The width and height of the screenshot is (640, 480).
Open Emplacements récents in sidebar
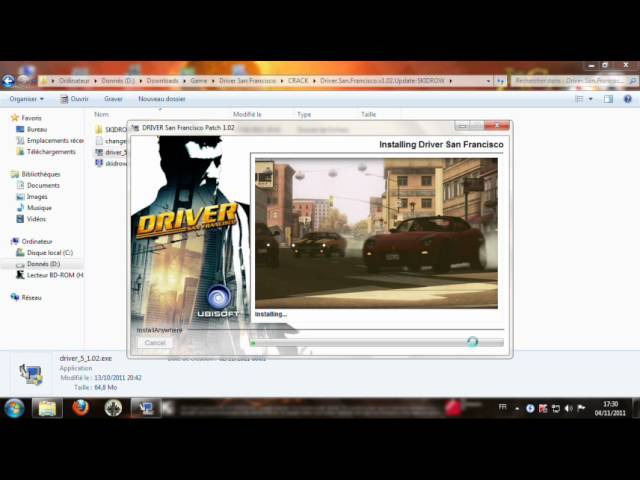pos(55,140)
